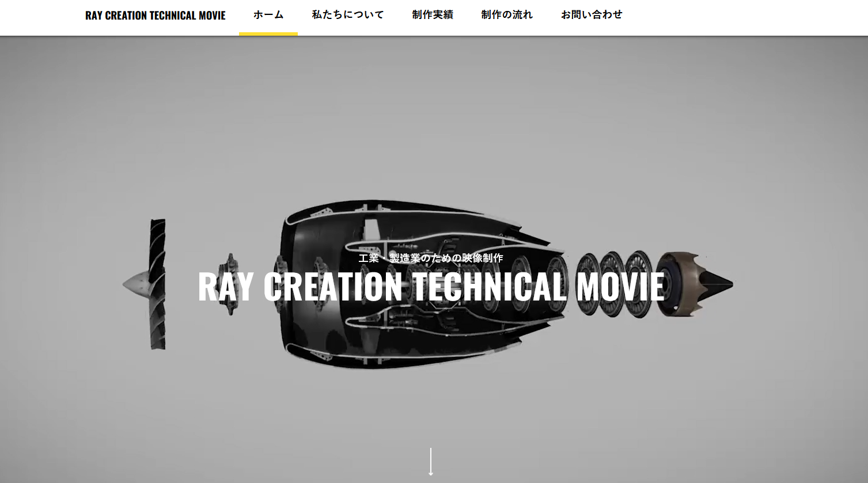Toggle the active state of the ホーム menu item
This screenshot has height=483, width=868.
(x=268, y=15)
